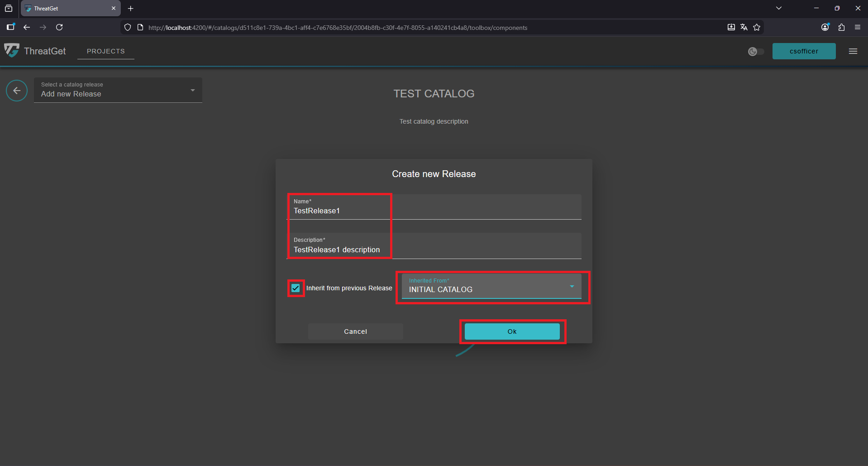
Task: Click the shield site protection icon
Action: click(128, 28)
